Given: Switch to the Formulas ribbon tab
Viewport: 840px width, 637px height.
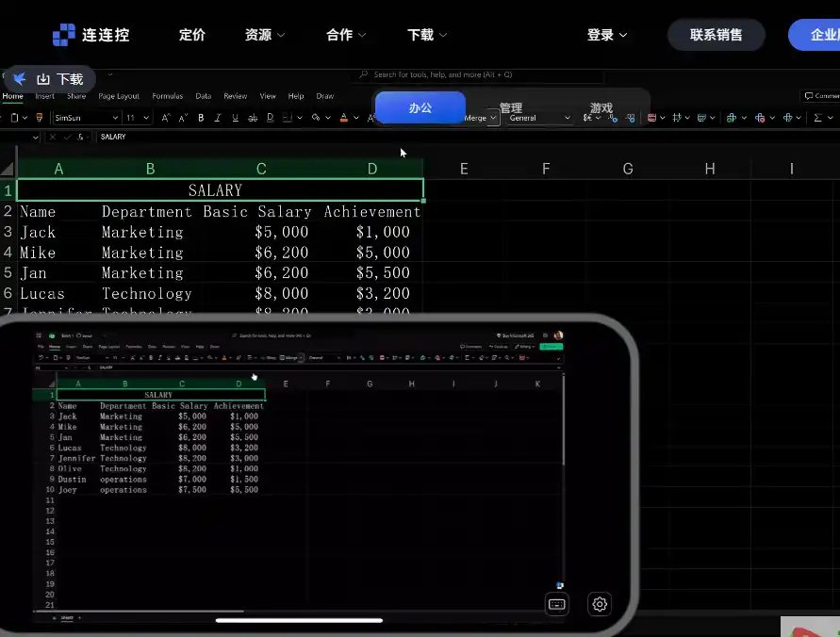Looking at the screenshot, I should pos(168,96).
